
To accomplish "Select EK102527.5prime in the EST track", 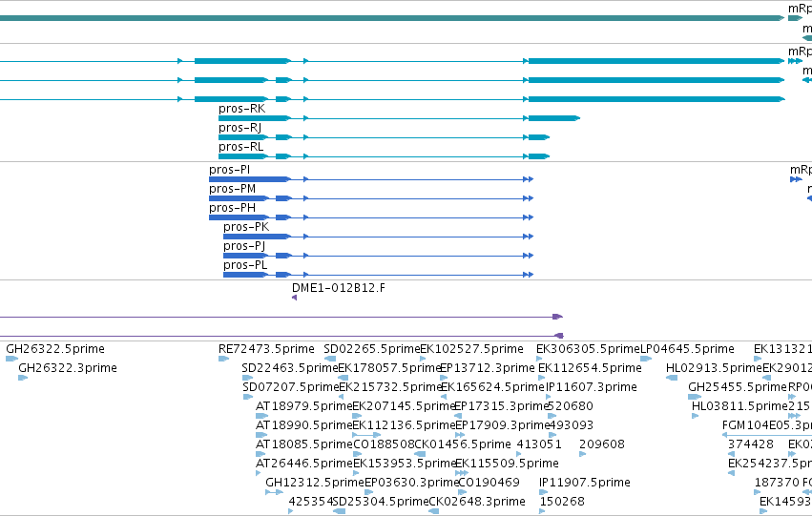I will point(471,349).
